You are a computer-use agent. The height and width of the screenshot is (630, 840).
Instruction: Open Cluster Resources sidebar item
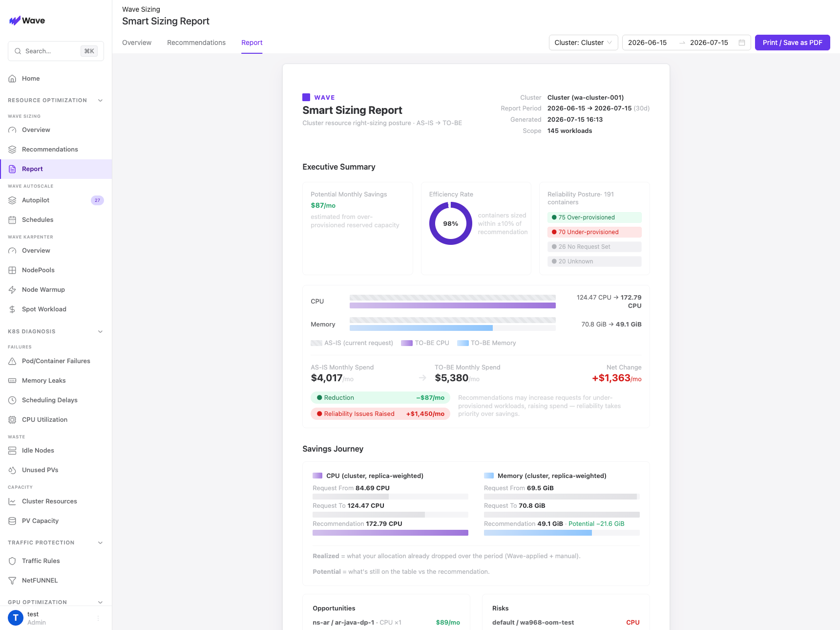(56, 501)
